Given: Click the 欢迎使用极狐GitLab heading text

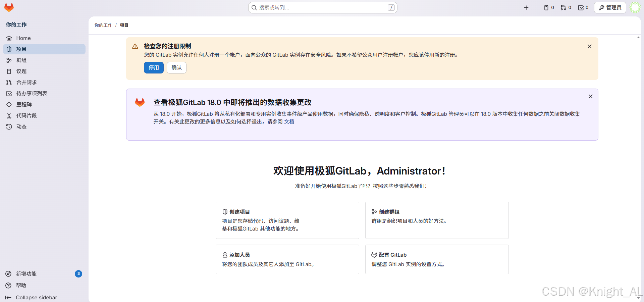Looking at the screenshot, I should pos(359,171).
